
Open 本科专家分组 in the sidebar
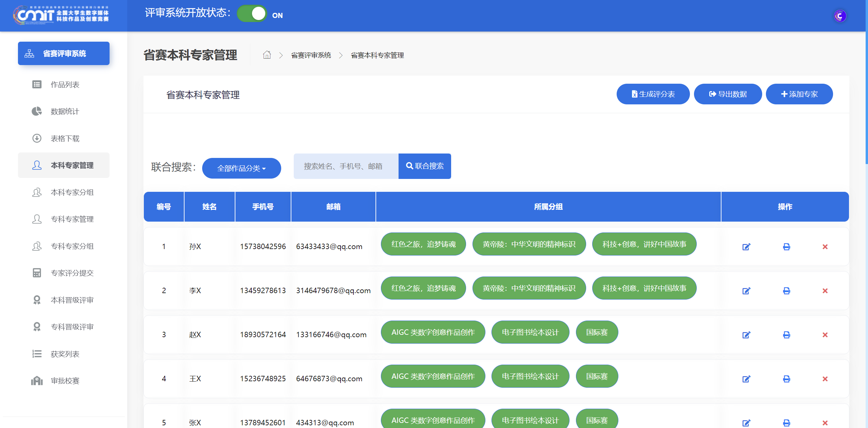tap(72, 192)
